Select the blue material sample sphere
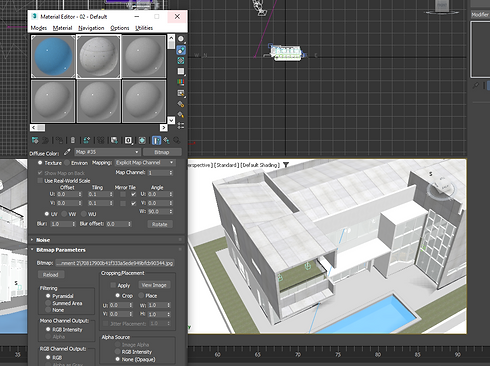 (x=53, y=57)
